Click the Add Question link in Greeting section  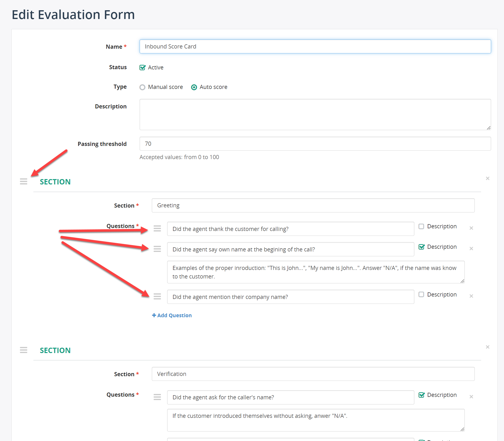172,315
